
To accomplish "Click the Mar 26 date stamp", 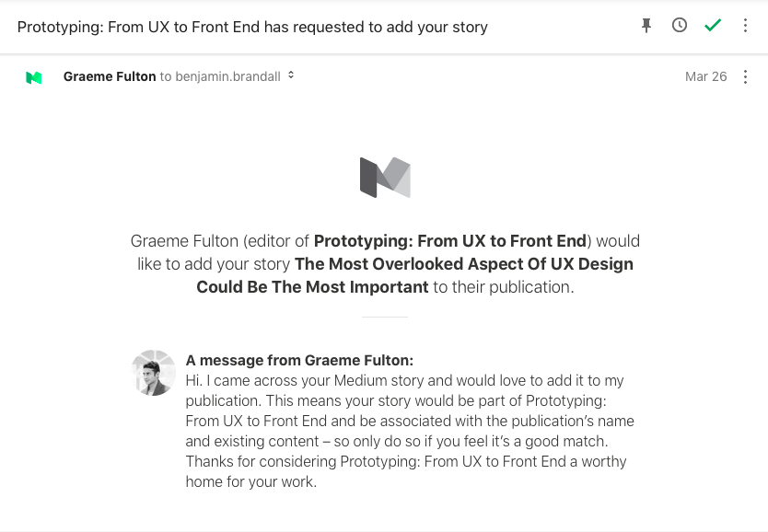I will pos(705,76).
